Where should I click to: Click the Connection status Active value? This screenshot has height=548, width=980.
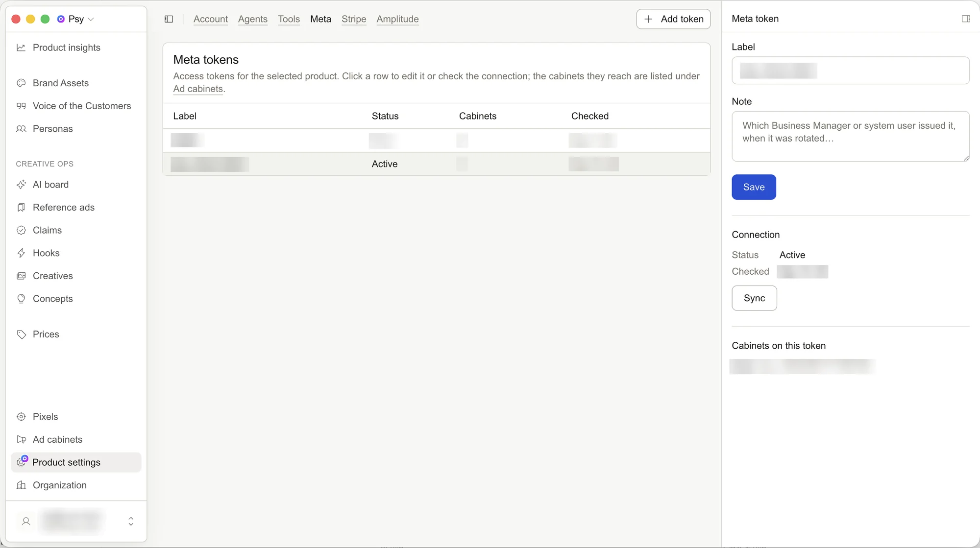coord(792,255)
